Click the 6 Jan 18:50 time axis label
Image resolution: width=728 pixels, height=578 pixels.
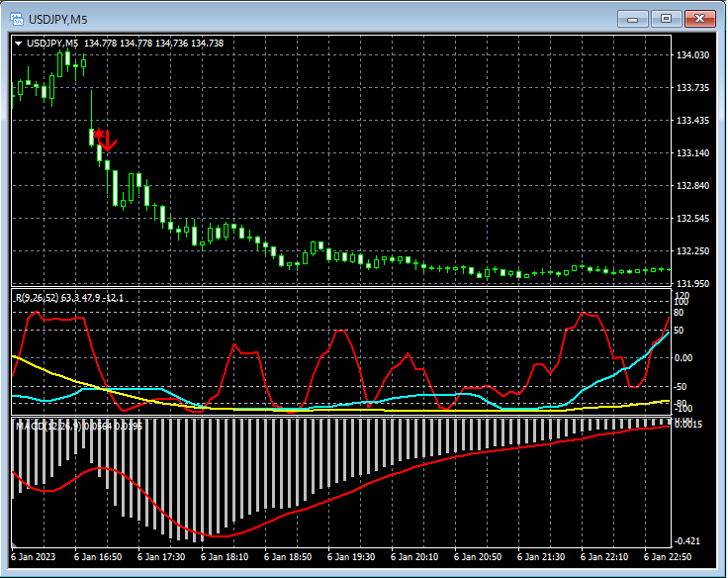(288, 556)
